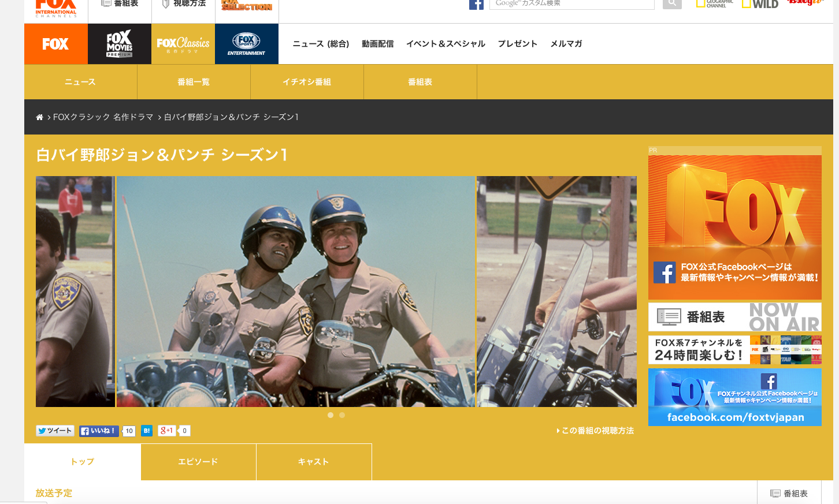Image resolution: width=839 pixels, height=504 pixels.
Task: Open the National Geographic Channel logo
Action: pyautogui.click(x=714, y=4)
